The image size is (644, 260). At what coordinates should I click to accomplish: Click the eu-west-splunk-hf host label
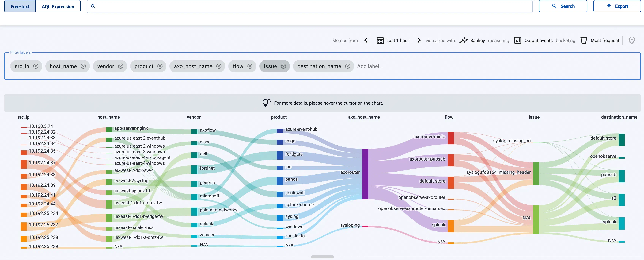(x=132, y=191)
